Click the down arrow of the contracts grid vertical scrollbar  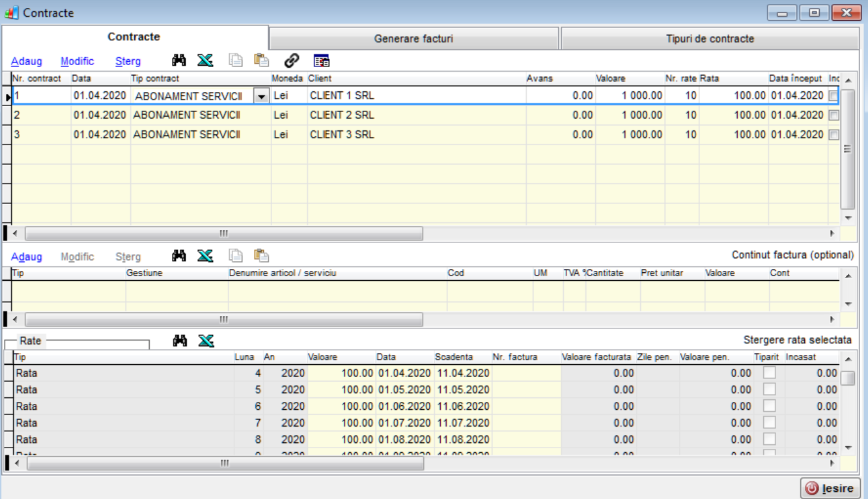[x=847, y=218]
